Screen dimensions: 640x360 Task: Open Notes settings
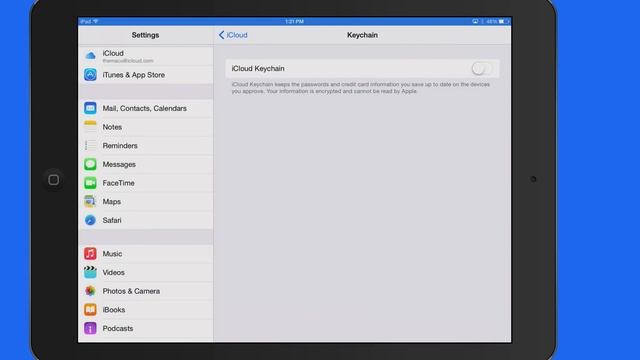pos(145,127)
